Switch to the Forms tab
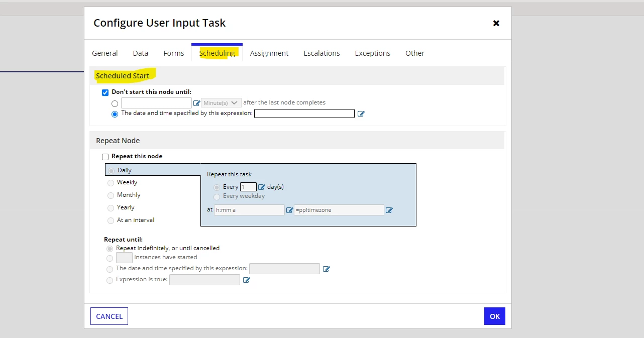644x338 pixels. (174, 53)
